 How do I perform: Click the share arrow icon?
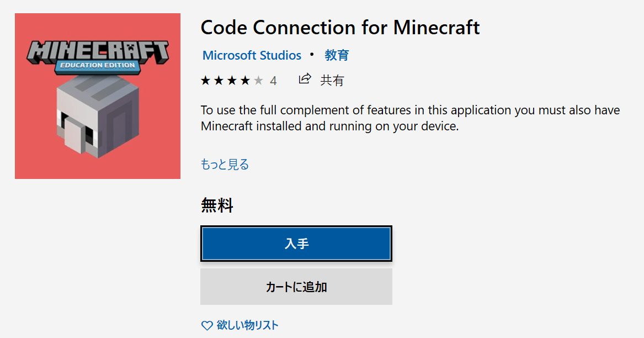(x=305, y=78)
